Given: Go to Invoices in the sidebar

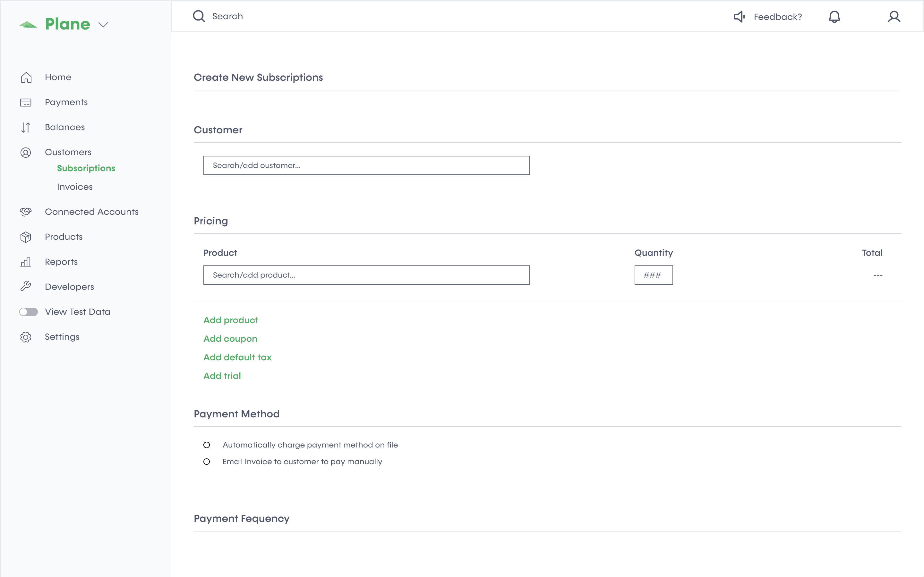Looking at the screenshot, I should click(75, 187).
